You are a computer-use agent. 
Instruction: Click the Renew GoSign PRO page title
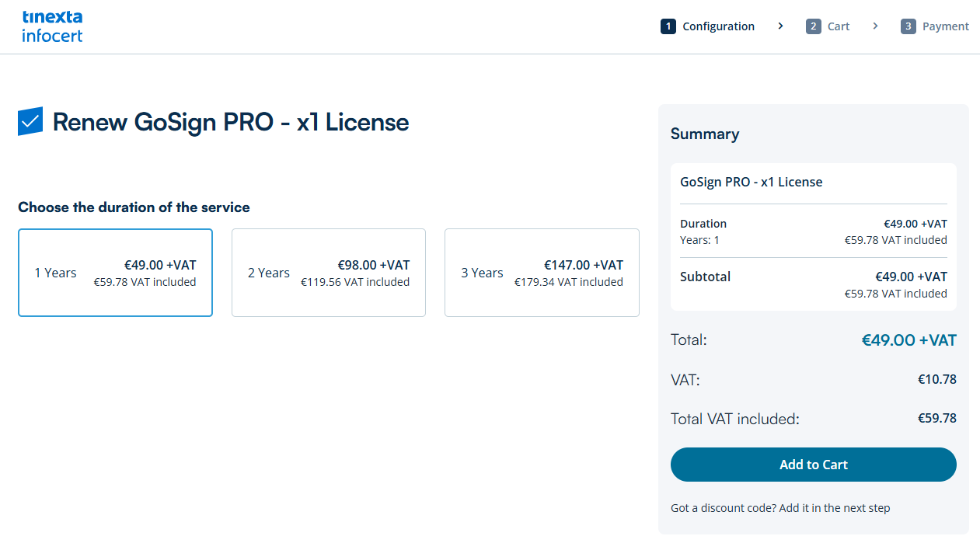tap(230, 122)
